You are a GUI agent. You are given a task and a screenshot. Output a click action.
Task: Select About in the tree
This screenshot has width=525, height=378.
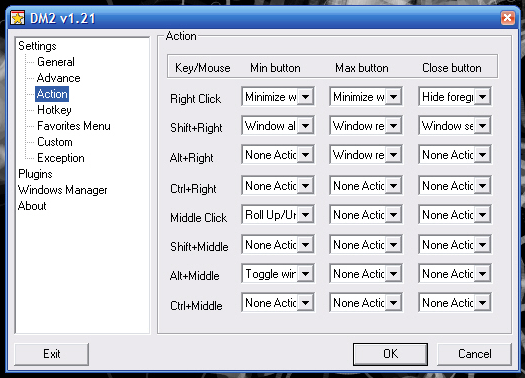[x=32, y=206]
